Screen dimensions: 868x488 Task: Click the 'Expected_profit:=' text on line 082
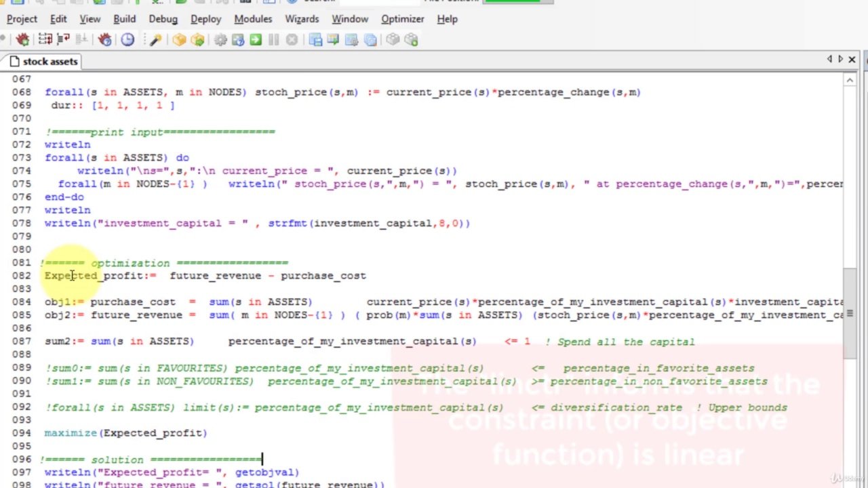[x=100, y=276]
